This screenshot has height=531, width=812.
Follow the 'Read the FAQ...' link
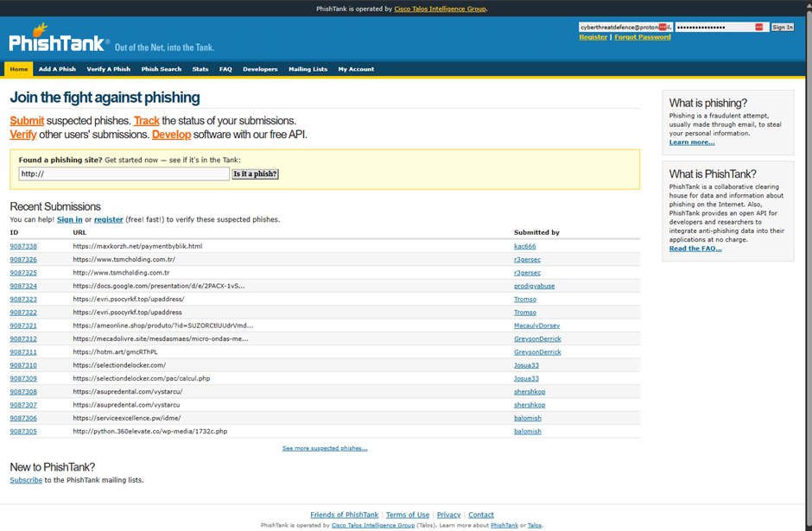click(695, 249)
